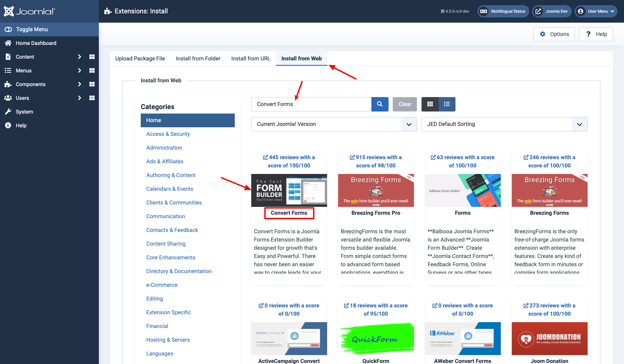The height and width of the screenshot is (364, 624).
Task: Switch to Upload Package File tab
Action: [x=140, y=59]
